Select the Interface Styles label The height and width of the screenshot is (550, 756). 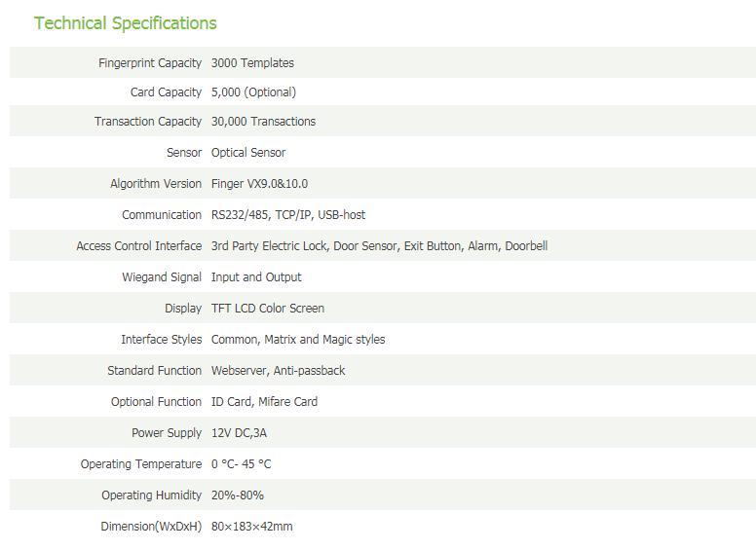tap(162, 340)
